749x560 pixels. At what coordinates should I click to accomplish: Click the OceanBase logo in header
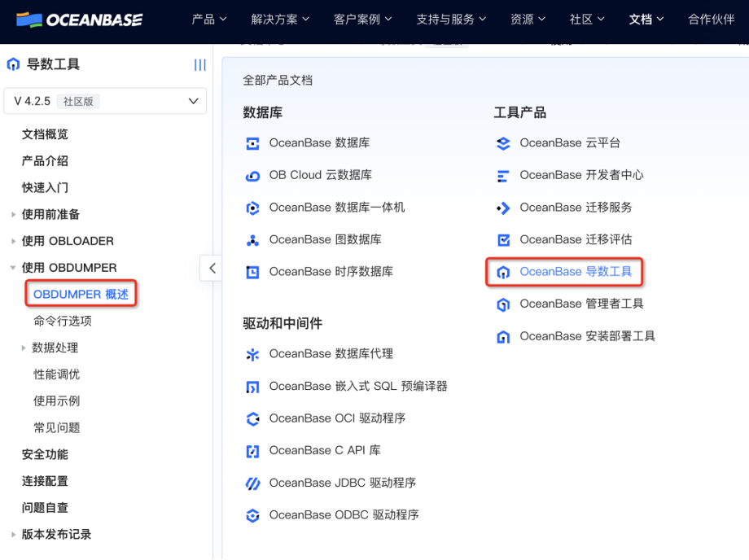click(79, 20)
